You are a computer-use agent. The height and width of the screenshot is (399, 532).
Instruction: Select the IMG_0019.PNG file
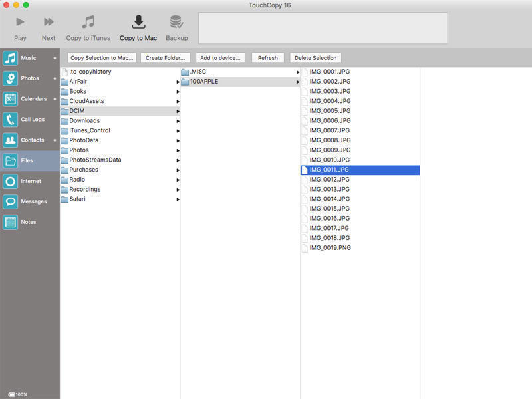pos(360,248)
